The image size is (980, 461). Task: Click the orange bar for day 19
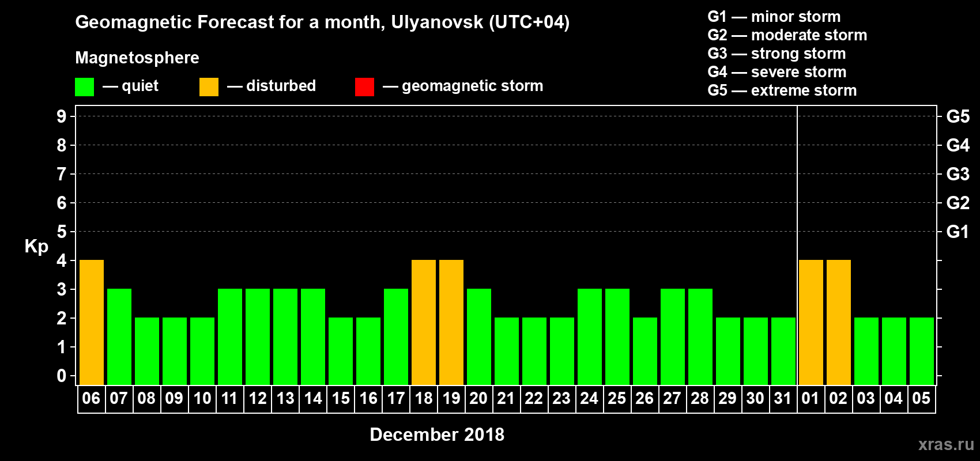click(451, 323)
